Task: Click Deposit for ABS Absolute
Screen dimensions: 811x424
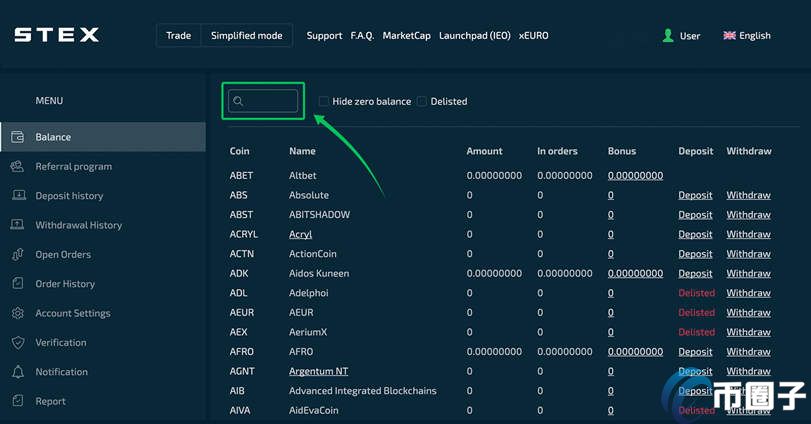Action: pos(695,195)
